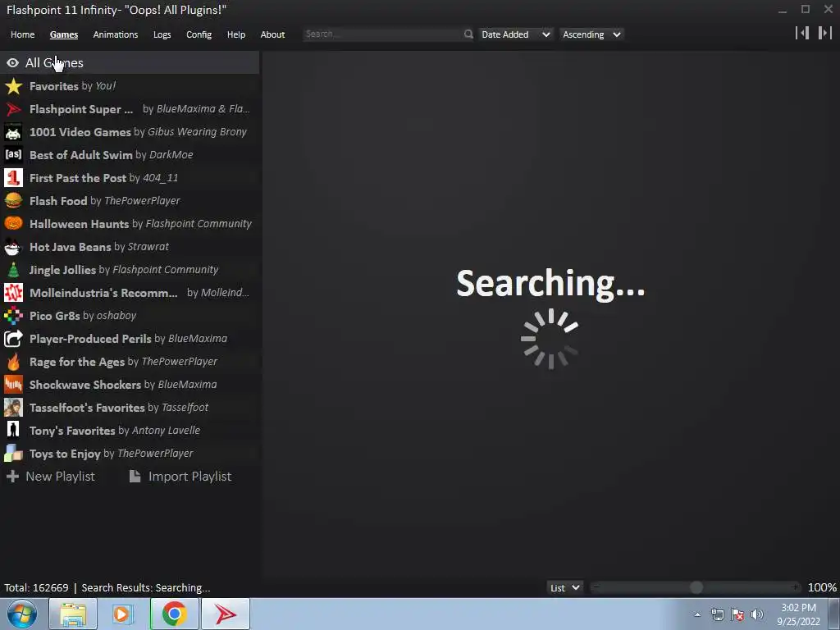Click in the Search input field
The height and width of the screenshot is (630, 840).
click(x=382, y=34)
